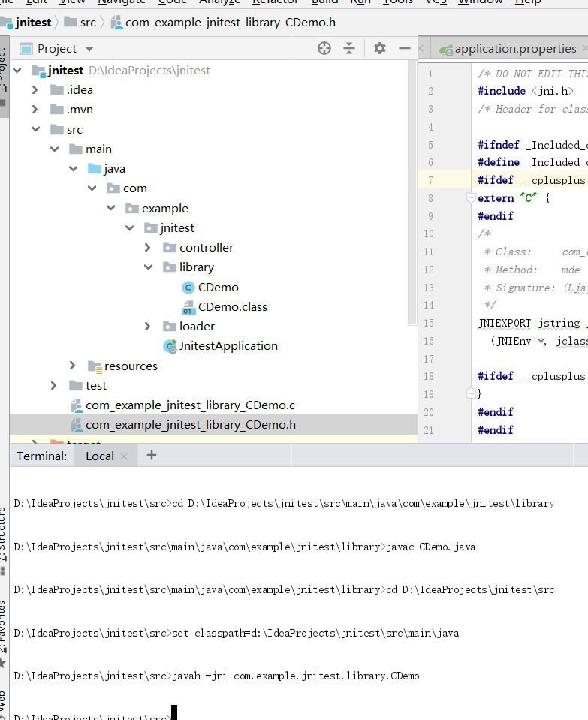Open the Navigate menu
This screenshot has width=588, height=720.
[121, 2]
